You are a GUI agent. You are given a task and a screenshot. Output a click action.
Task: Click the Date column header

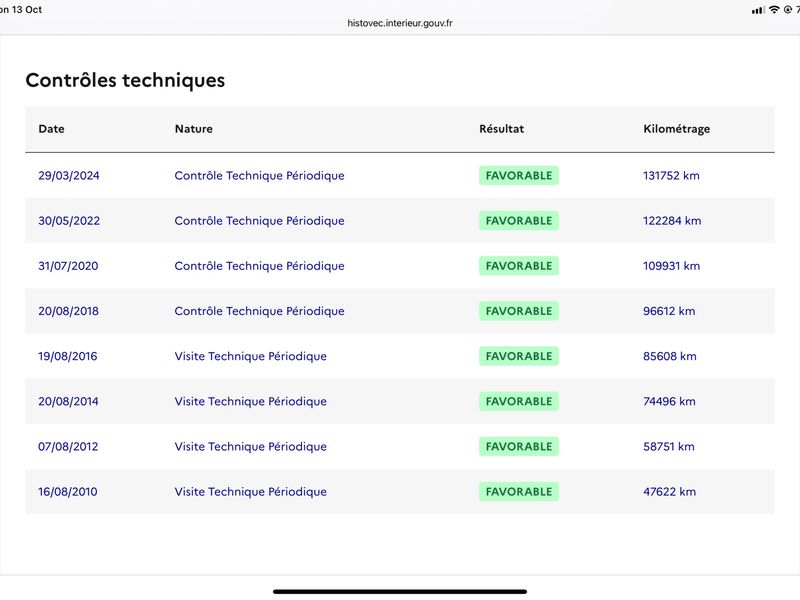(x=52, y=129)
